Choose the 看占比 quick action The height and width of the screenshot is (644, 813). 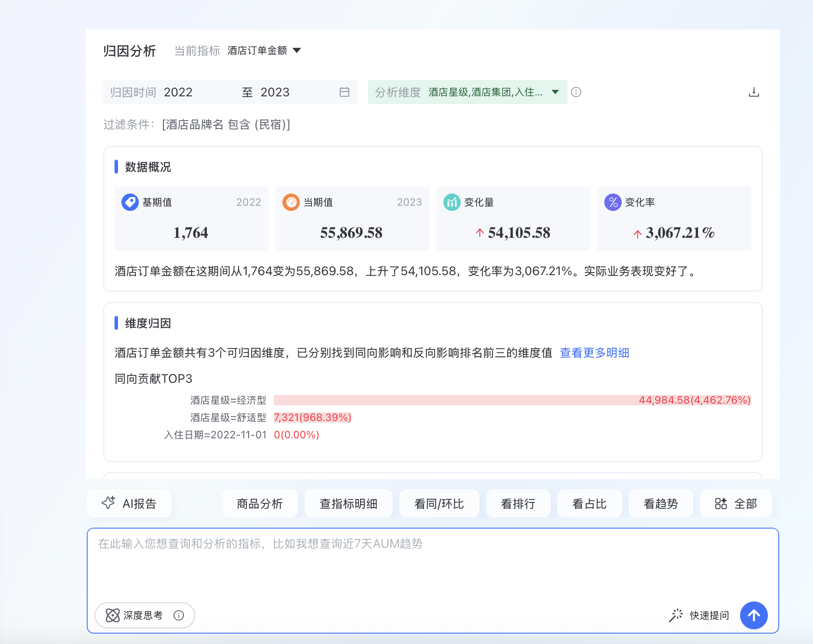(590, 503)
